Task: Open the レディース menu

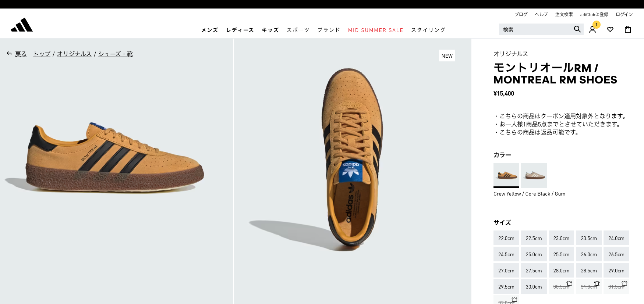Action: (x=240, y=30)
